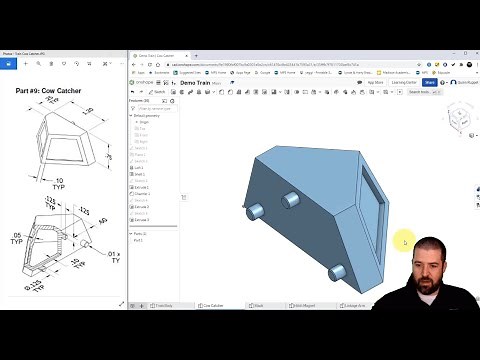Viewport: 480px width, 360px height.
Task: Click the Filter by name or type field
Action: [x=157, y=109]
